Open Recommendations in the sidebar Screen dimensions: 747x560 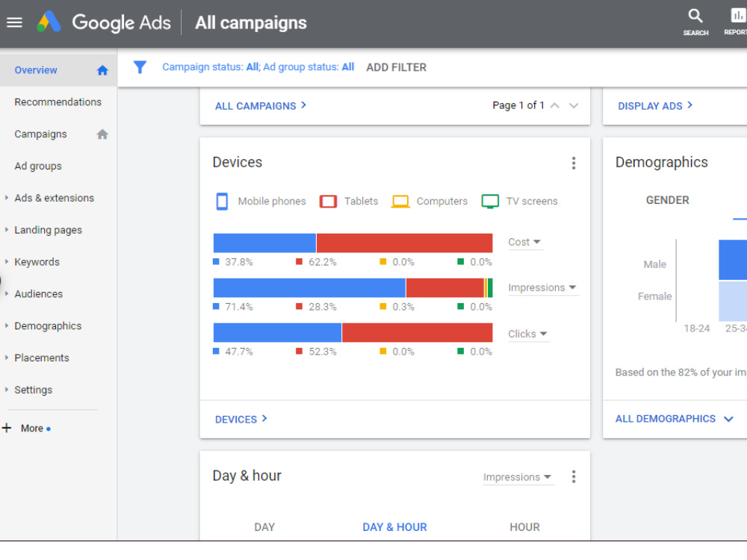(x=58, y=102)
